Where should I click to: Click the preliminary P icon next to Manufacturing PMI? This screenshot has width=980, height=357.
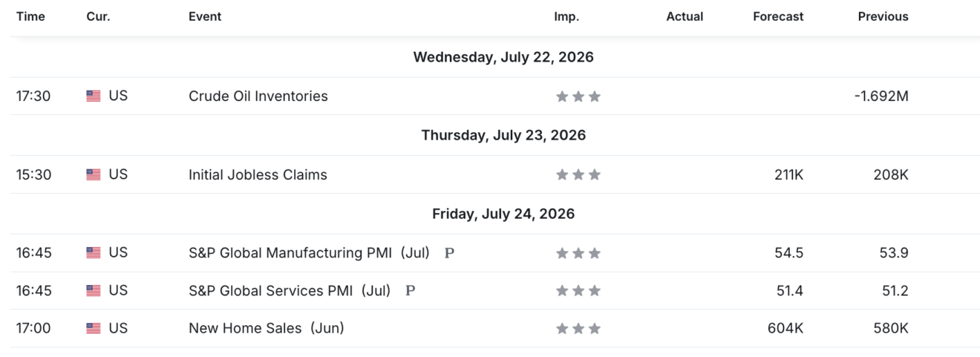click(x=449, y=253)
